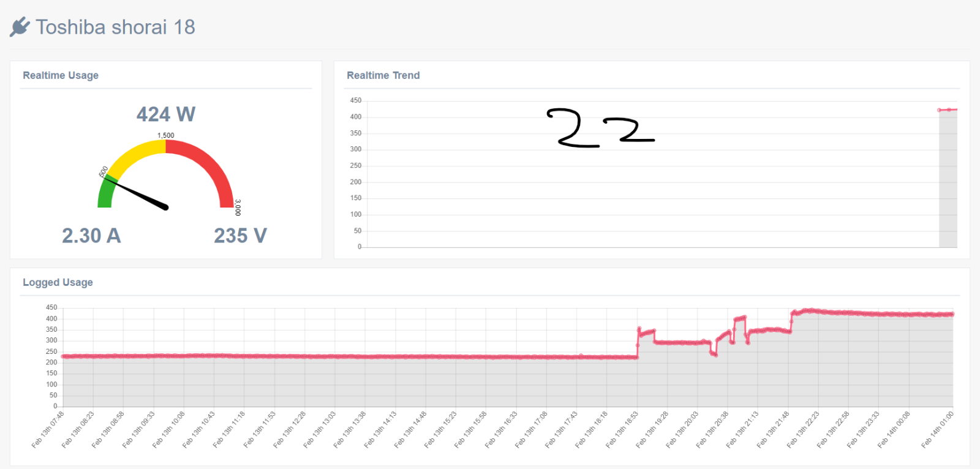
Task: Click the "Realtime Trend" panel heading
Action: [x=383, y=75]
